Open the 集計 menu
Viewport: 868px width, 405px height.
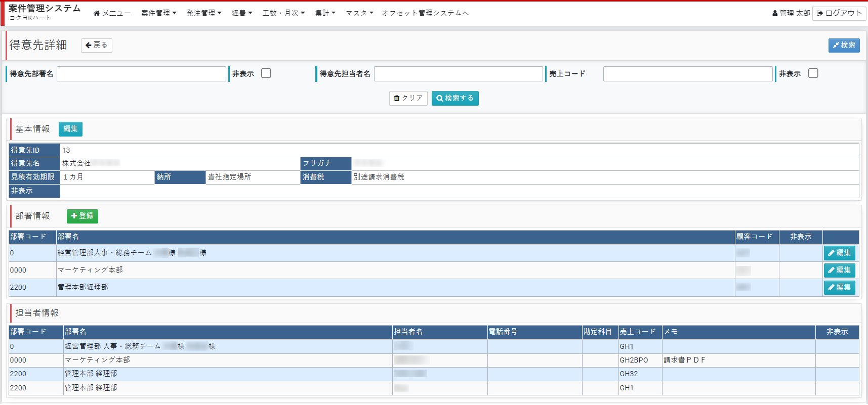pos(325,13)
